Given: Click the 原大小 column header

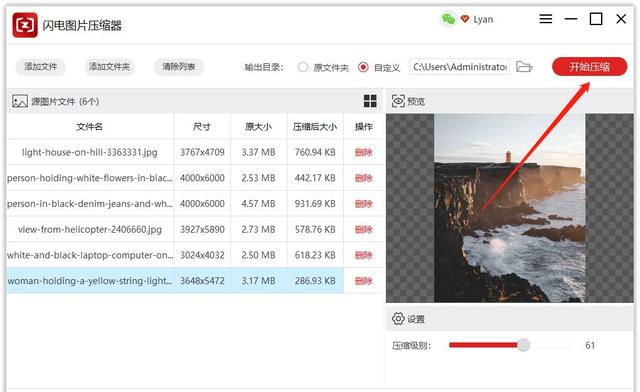Looking at the screenshot, I should click(x=258, y=127).
